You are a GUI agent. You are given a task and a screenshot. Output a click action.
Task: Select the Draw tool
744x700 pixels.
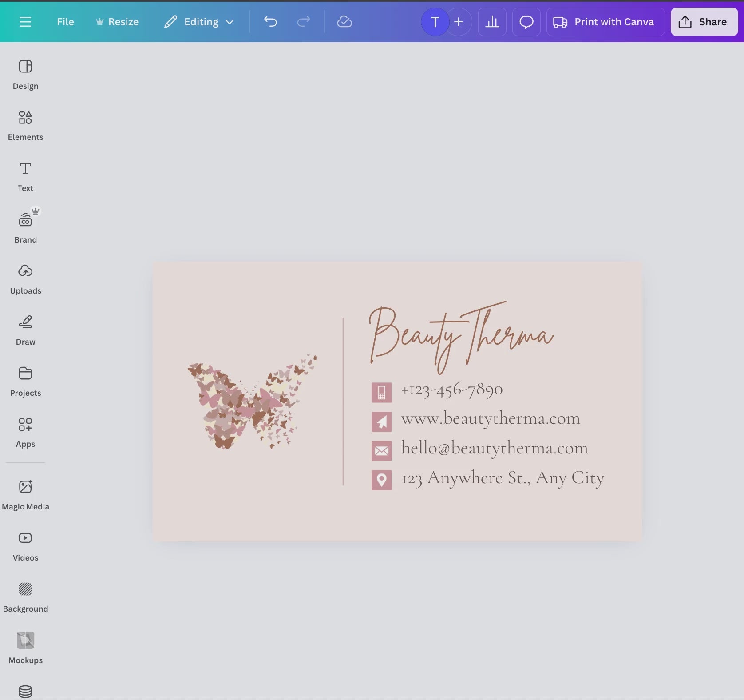click(x=25, y=329)
